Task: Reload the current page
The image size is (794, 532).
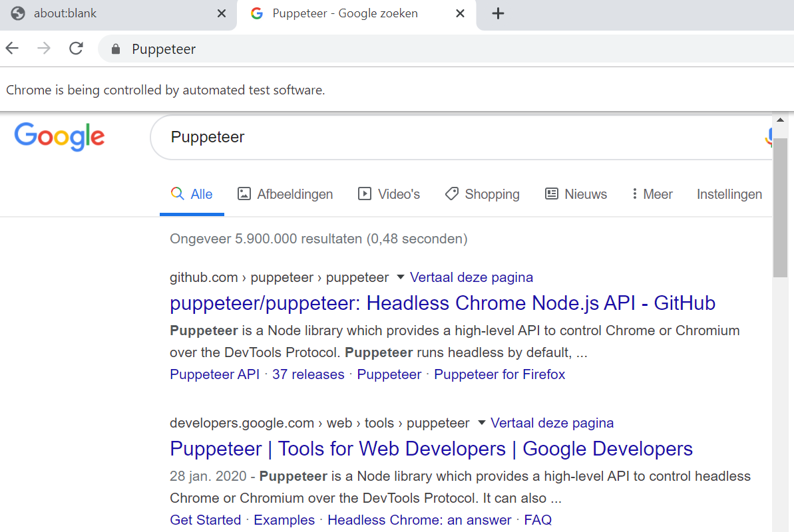Action: pyautogui.click(x=76, y=49)
